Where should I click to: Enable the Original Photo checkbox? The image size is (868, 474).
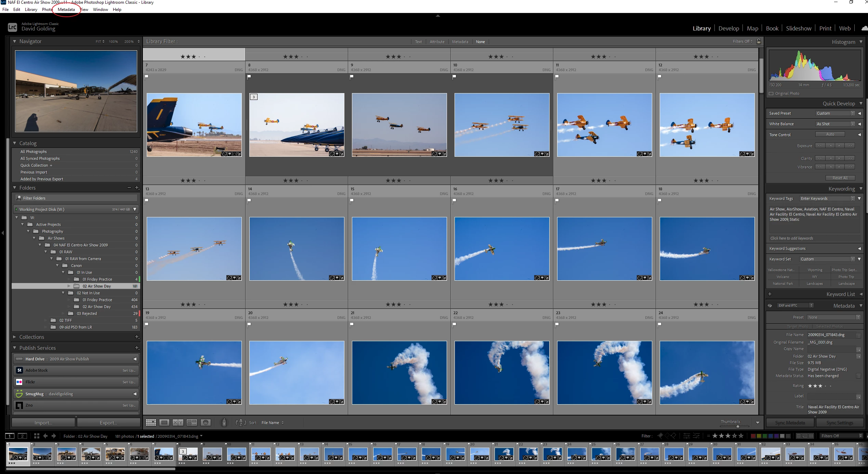coord(771,93)
